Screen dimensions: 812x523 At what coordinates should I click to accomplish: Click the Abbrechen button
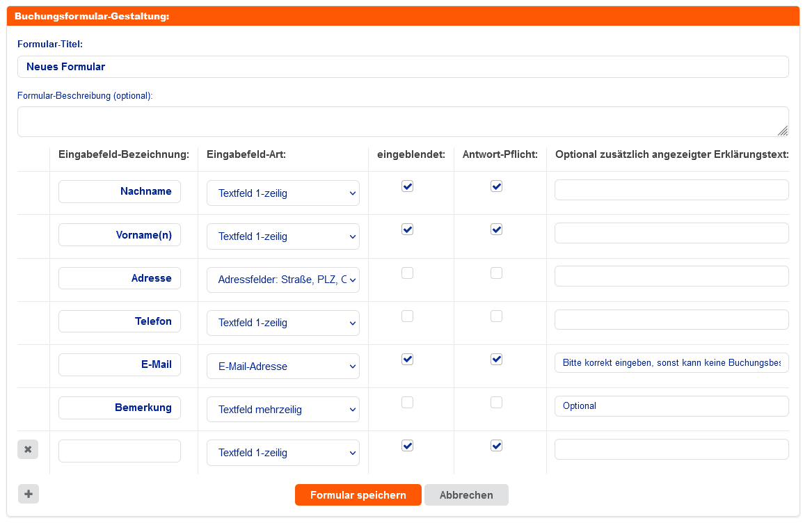(x=466, y=495)
